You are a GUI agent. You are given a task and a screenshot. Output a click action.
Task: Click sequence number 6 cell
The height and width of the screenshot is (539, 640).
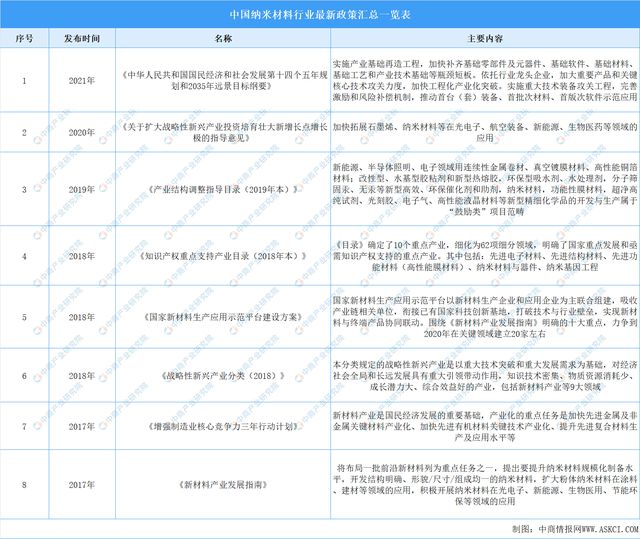tap(24, 376)
